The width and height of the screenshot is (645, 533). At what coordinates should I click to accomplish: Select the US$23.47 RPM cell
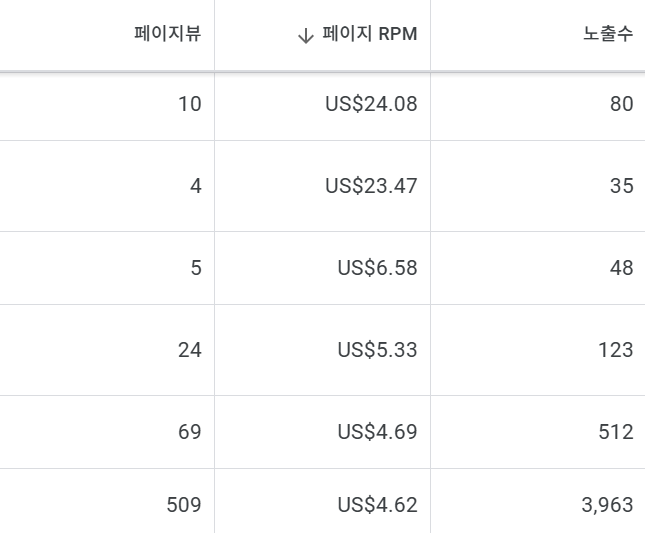click(371, 185)
